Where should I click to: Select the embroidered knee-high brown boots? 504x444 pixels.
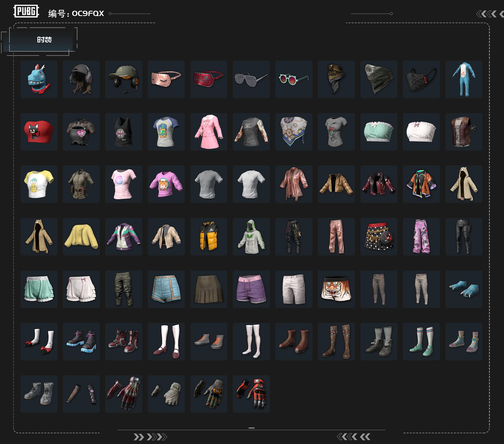(x=336, y=341)
